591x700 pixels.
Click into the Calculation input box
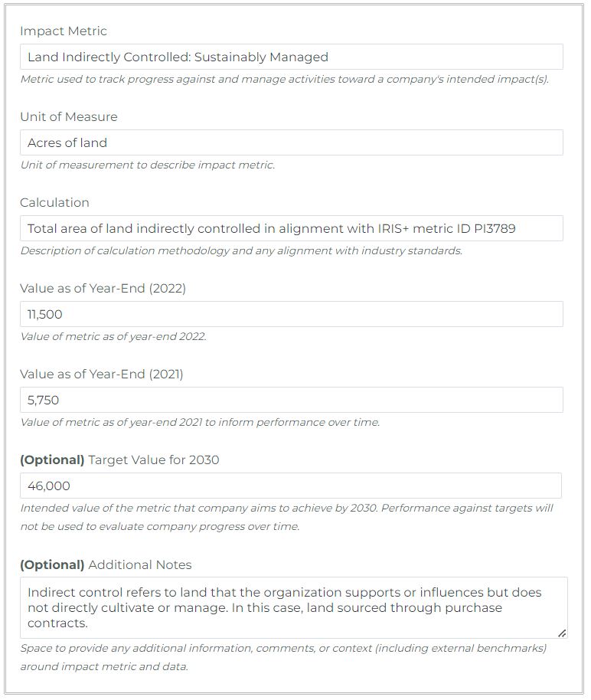point(291,228)
